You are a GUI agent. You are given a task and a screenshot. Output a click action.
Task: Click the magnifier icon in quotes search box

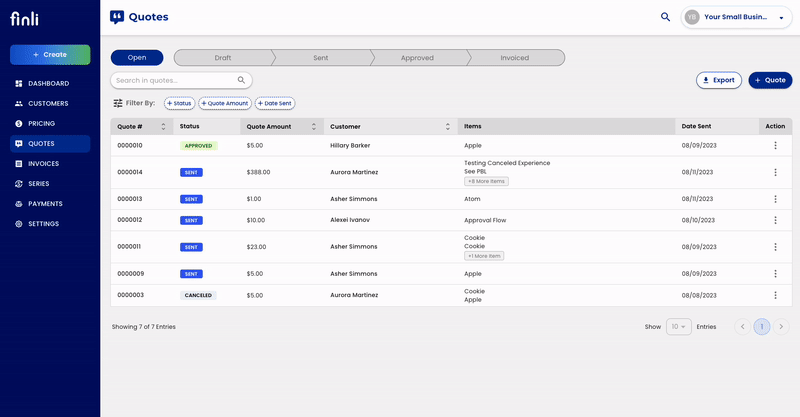241,80
